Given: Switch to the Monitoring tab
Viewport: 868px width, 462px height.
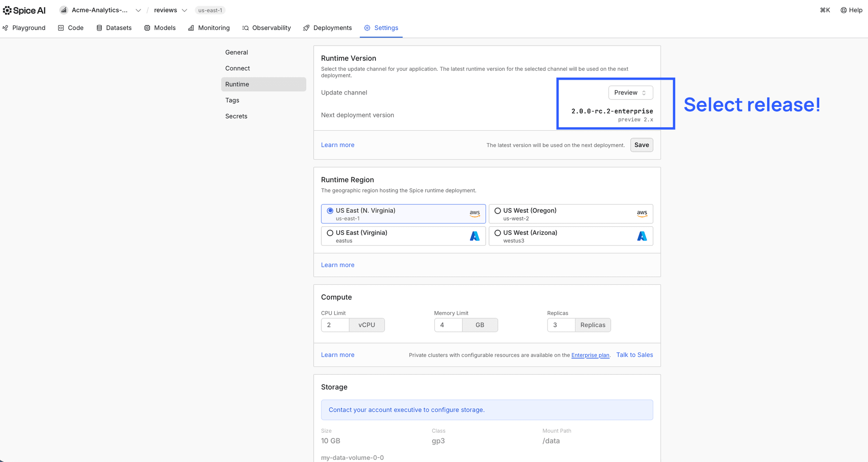Looking at the screenshot, I should click(209, 28).
